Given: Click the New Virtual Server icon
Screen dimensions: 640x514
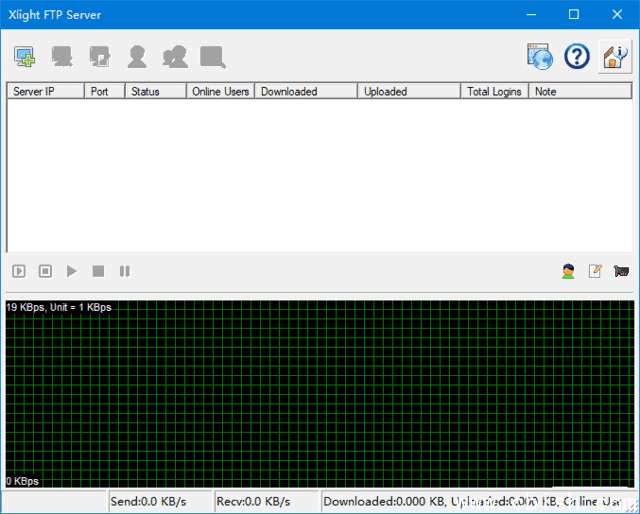Looking at the screenshot, I should (x=24, y=57).
